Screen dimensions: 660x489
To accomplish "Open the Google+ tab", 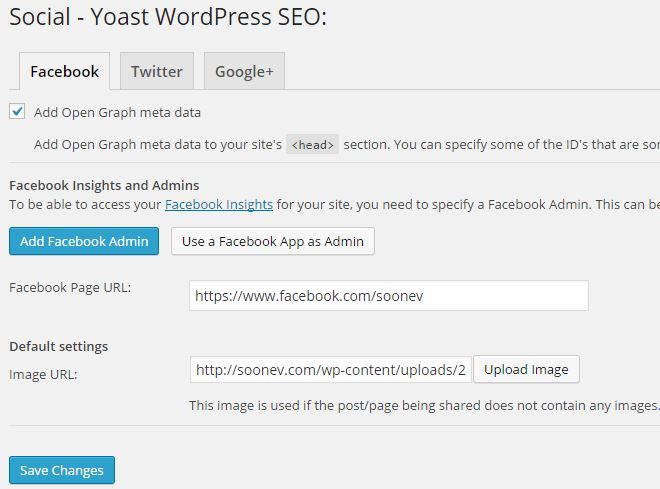I will 244,71.
